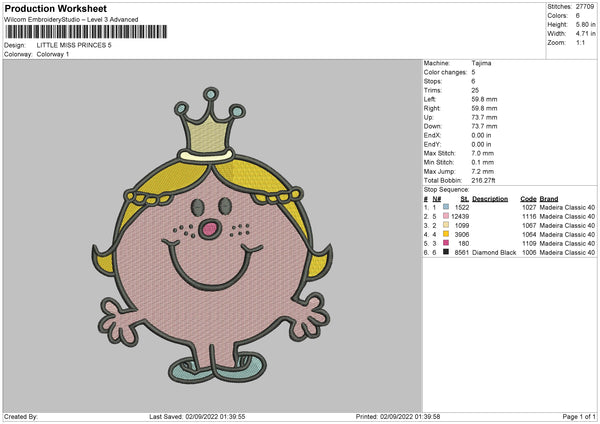Click thread code '1109' in stop 5
The image size is (600, 424).
coord(529,243)
